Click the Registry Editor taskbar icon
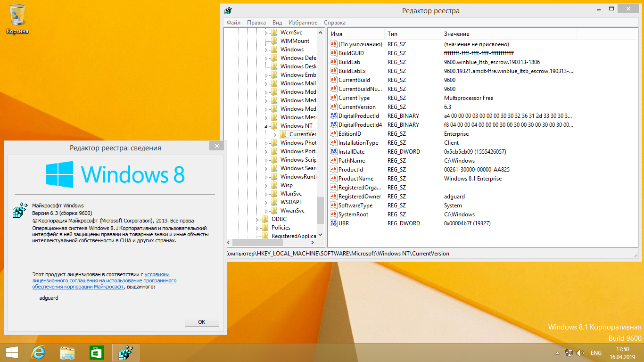The height and width of the screenshot is (362, 644). (126, 353)
